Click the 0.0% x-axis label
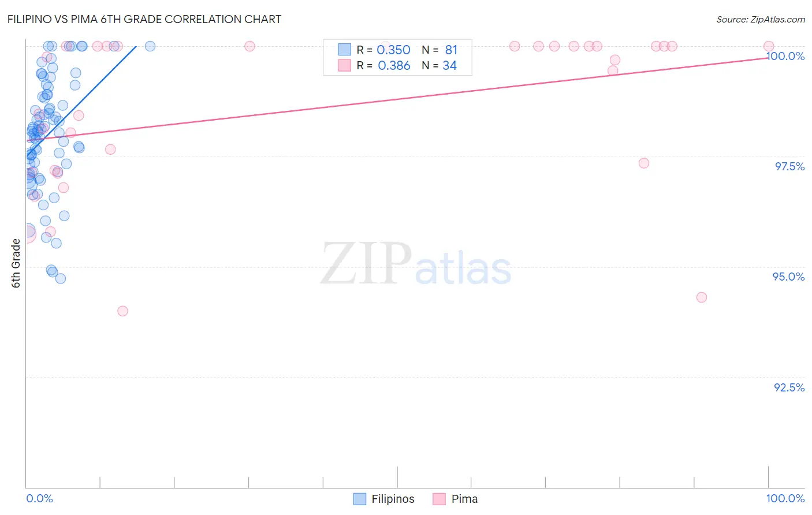This screenshot has height=515, width=812. pos(39,498)
